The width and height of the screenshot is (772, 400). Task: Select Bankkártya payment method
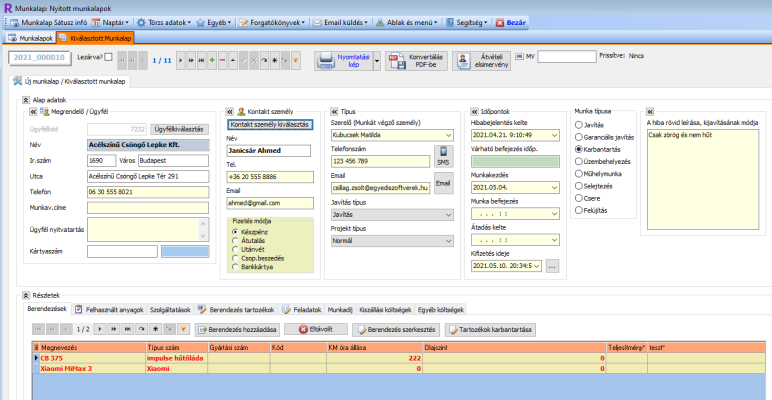(x=235, y=267)
